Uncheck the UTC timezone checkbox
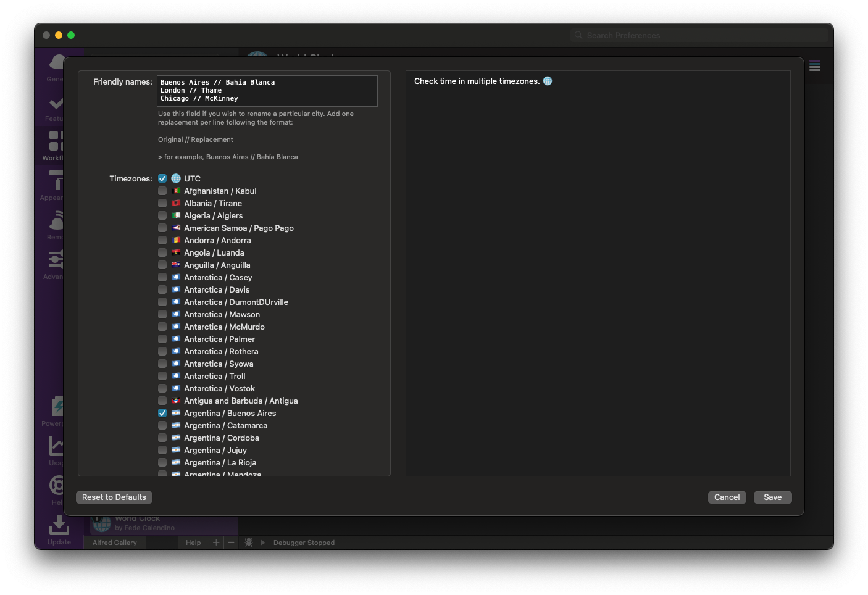The height and width of the screenshot is (595, 868). point(162,178)
